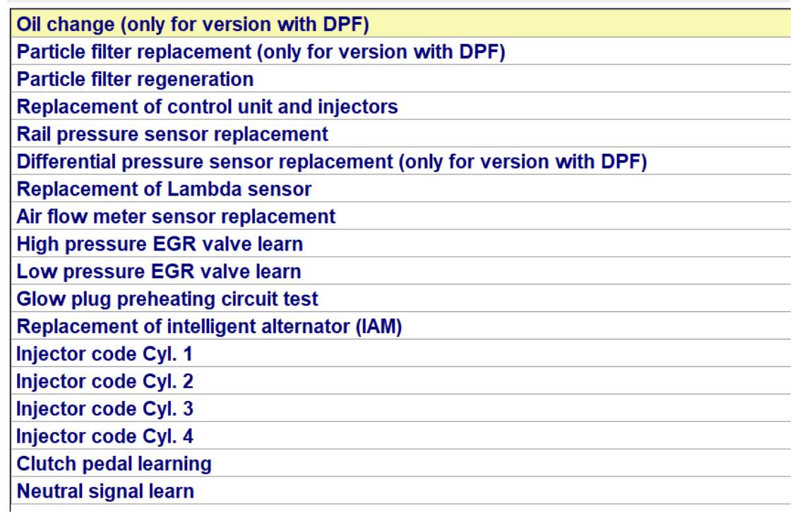Click Air flow meter sensor replacement
Viewport: 812px width, 523px height.
point(400,216)
